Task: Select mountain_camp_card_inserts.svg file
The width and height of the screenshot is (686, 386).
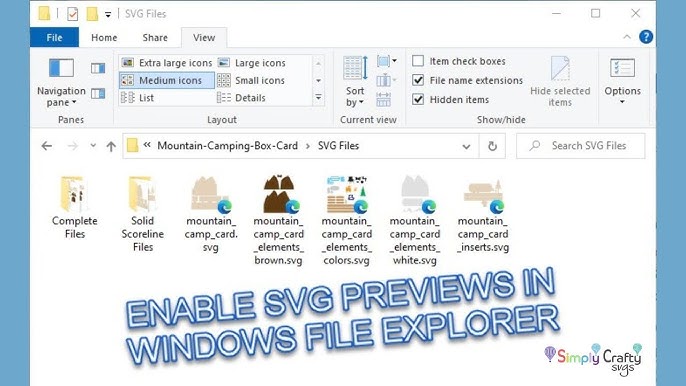Action: (x=483, y=214)
